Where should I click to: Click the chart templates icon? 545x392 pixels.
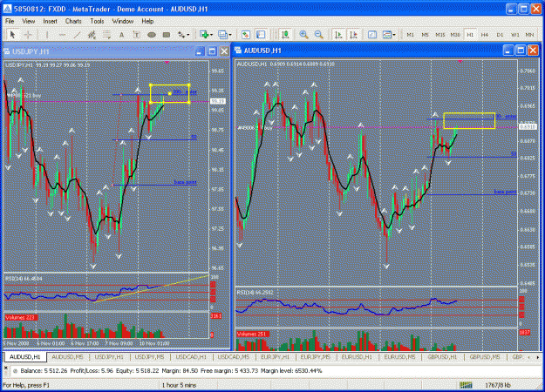[x=386, y=34]
